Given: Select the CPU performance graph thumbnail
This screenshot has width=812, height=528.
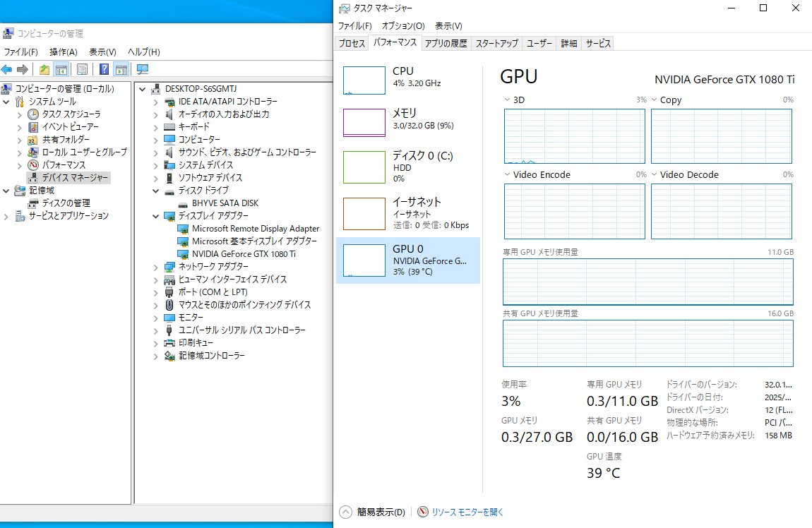Looking at the screenshot, I should (x=364, y=80).
